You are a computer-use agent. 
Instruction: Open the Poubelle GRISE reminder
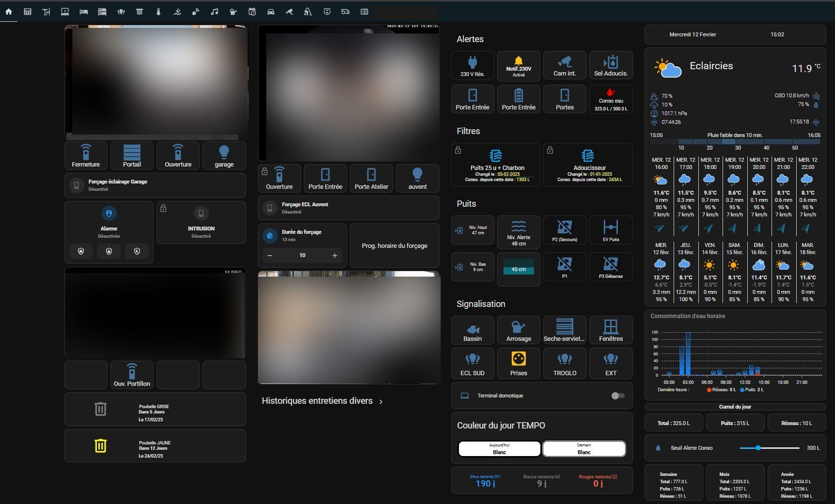(x=155, y=409)
